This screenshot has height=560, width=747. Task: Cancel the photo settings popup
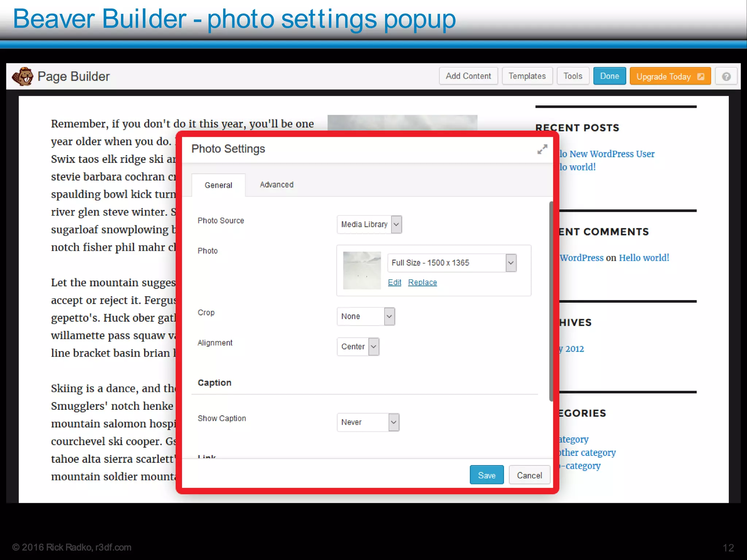[529, 475]
